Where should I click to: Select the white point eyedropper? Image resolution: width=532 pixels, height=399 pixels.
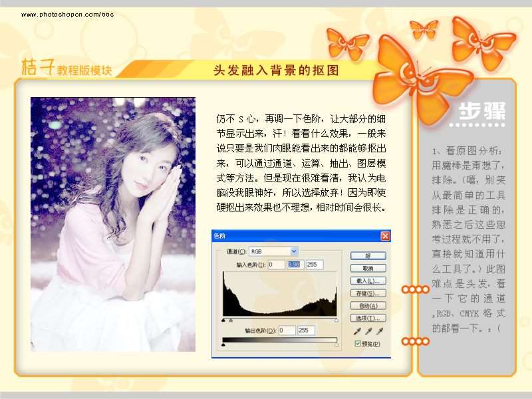pyautogui.click(x=380, y=331)
